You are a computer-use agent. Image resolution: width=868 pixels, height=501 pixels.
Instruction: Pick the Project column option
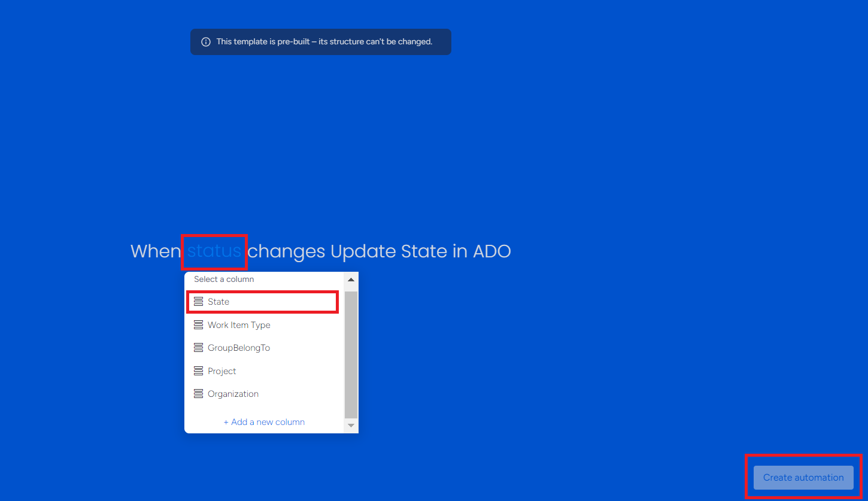(265, 371)
